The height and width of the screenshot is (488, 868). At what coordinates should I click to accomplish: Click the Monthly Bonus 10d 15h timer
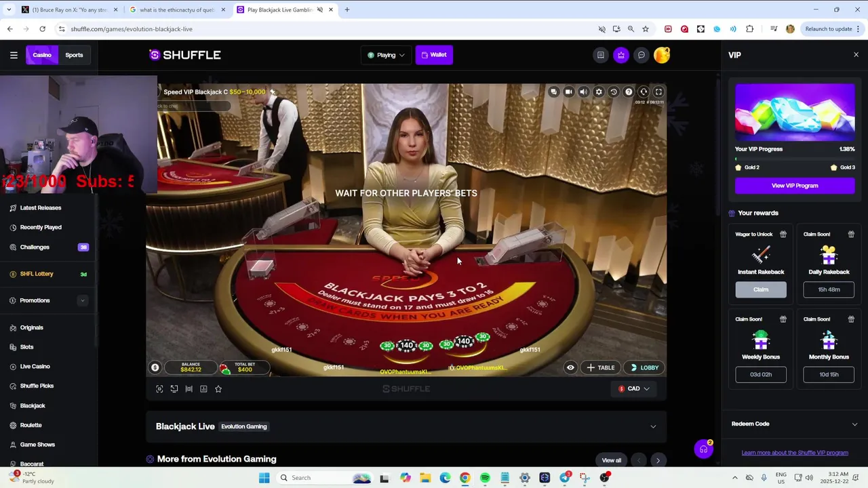click(829, 374)
